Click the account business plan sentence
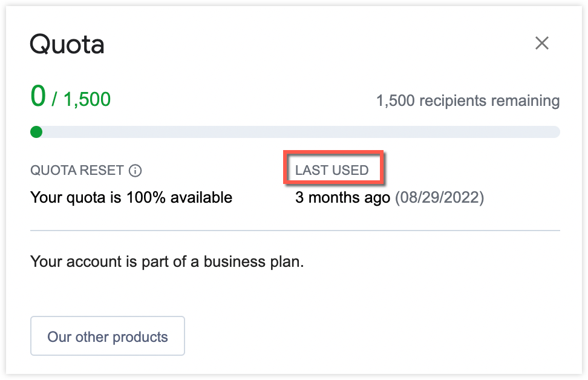This screenshot has width=588, height=380. point(167,263)
